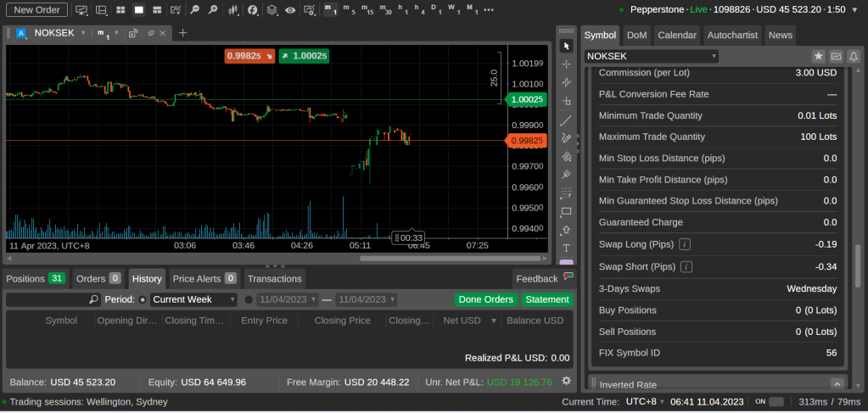Image resolution: width=868 pixels, height=413 pixels.
Task: Open the Autochartist tab
Action: click(732, 35)
